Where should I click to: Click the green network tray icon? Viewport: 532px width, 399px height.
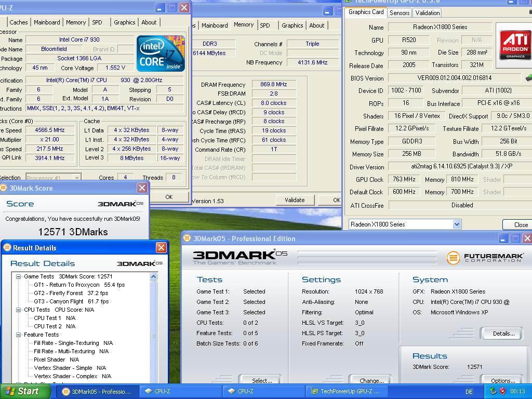pyautogui.click(x=494, y=391)
